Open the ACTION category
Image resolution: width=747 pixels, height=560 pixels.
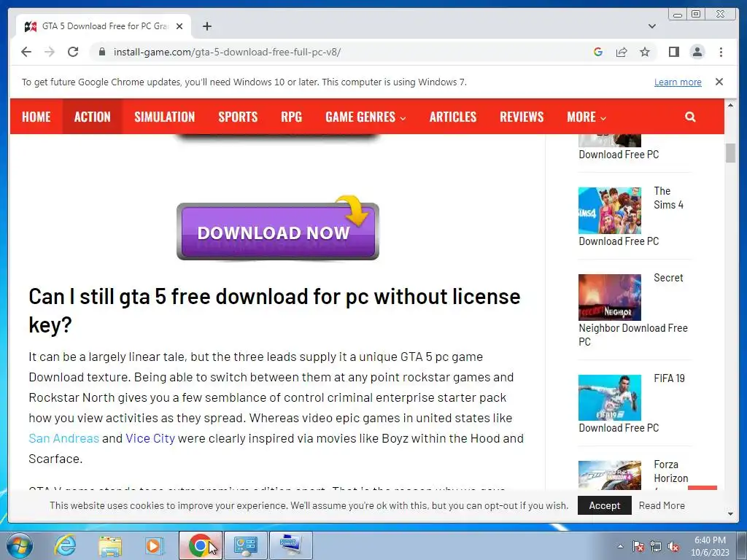[93, 117]
